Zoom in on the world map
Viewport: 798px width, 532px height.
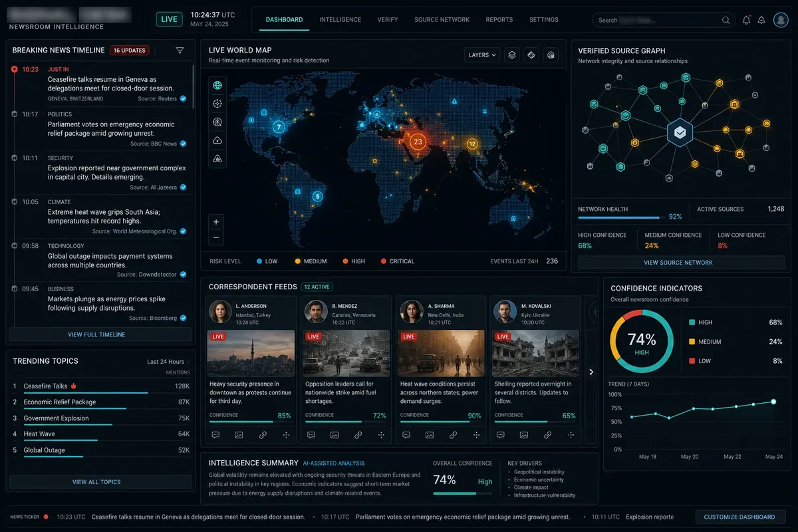click(216, 221)
